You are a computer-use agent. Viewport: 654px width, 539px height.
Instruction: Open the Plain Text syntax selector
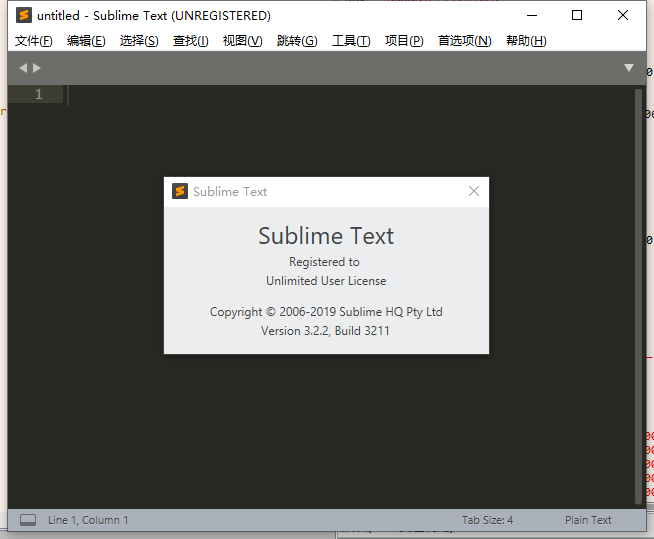pos(588,520)
